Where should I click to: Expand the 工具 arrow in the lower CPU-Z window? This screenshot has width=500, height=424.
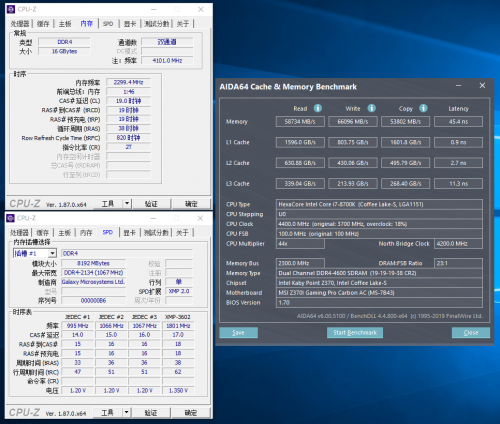pos(126,412)
